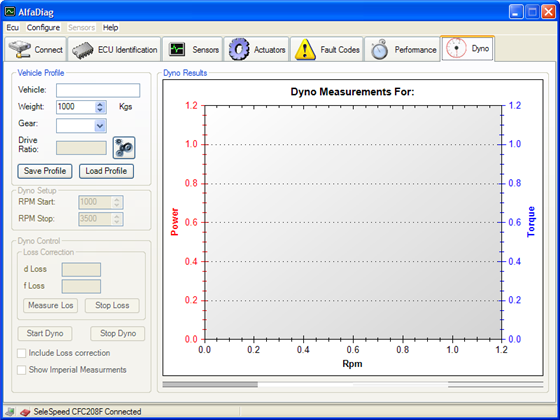Click the red connection icon in status bar
The width and height of the screenshot is (560, 420).
pos(25,412)
